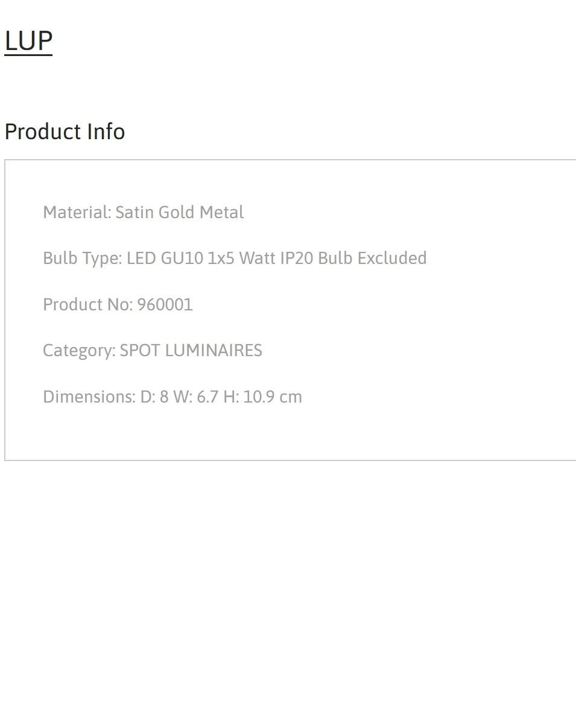Click the SPOT LUMINAIRES category value
The width and height of the screenshot is (576, 728).
pyautogui.click(x=191, y=350)
